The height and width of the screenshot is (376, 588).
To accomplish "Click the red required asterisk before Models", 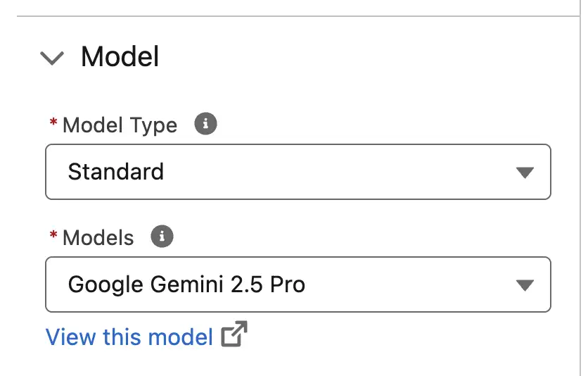I will 53,235.
